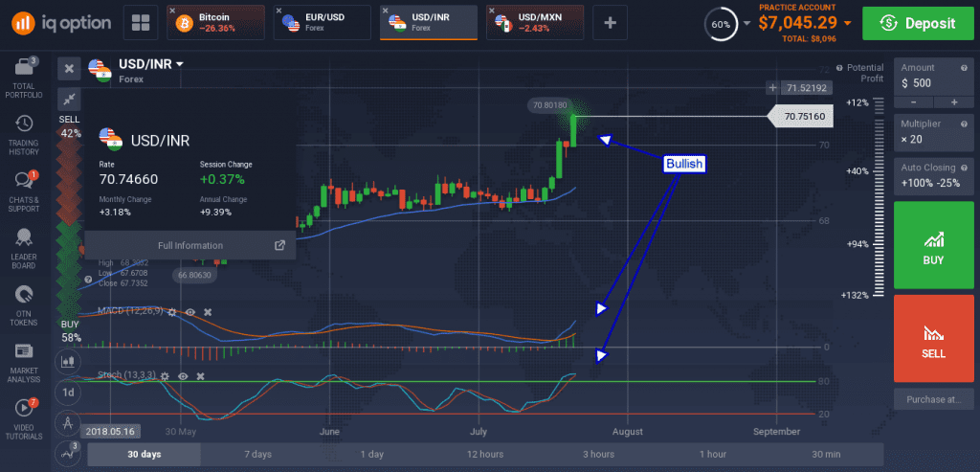
Task: Open Full Information link
Action: (190, 245)
